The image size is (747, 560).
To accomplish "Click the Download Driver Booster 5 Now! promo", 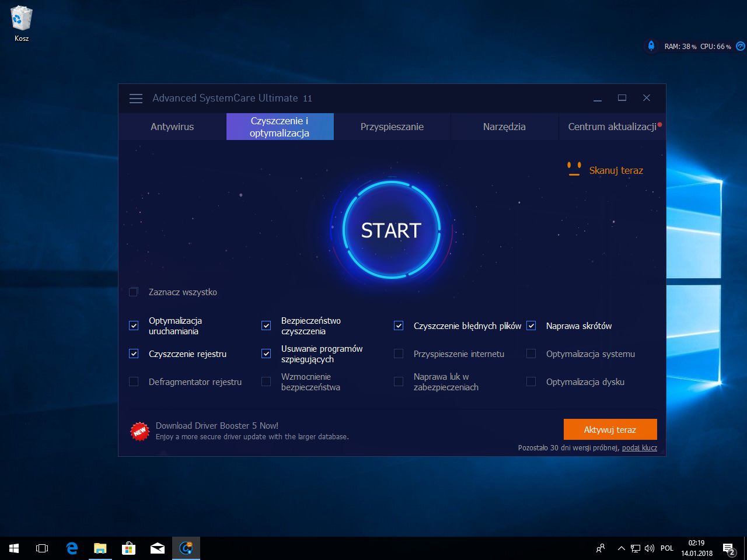I will pyautogui.click(x=217, y=426).
